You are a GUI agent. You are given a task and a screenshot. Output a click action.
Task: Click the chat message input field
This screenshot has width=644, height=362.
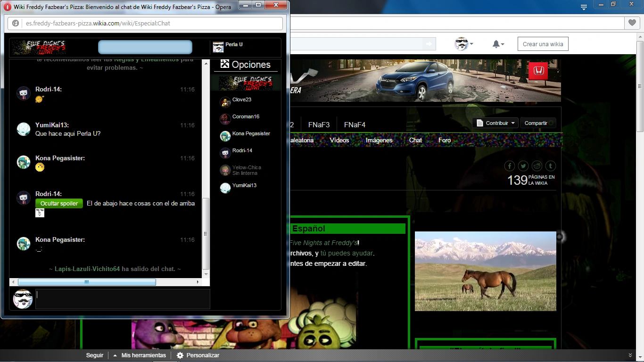pos(123,299)
